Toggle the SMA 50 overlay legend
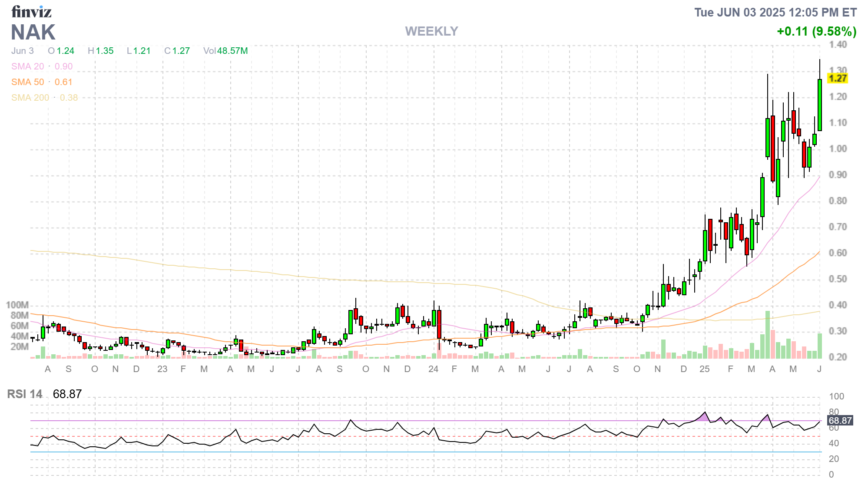Screen dimensions: 868x488 pos(27,82)
